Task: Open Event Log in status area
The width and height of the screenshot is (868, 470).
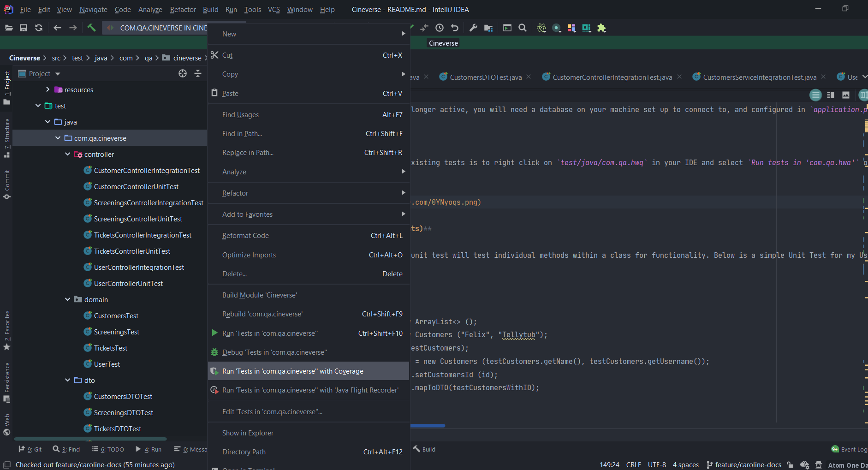Action: (x=849, y=449)
